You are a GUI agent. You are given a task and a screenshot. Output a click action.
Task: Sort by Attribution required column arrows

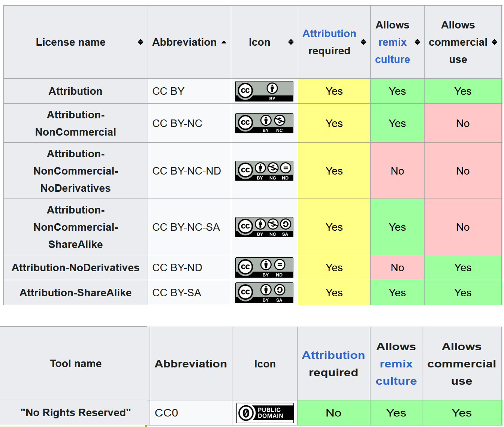coord(363,42)
